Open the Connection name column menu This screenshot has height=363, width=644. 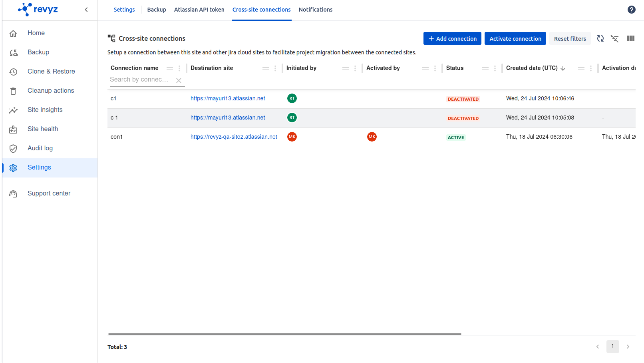[179, 68]
